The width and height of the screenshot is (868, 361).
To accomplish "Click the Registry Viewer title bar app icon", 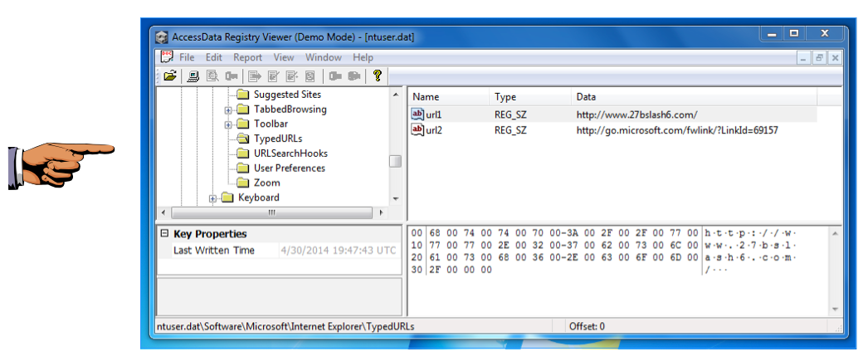I will (161, 37).
